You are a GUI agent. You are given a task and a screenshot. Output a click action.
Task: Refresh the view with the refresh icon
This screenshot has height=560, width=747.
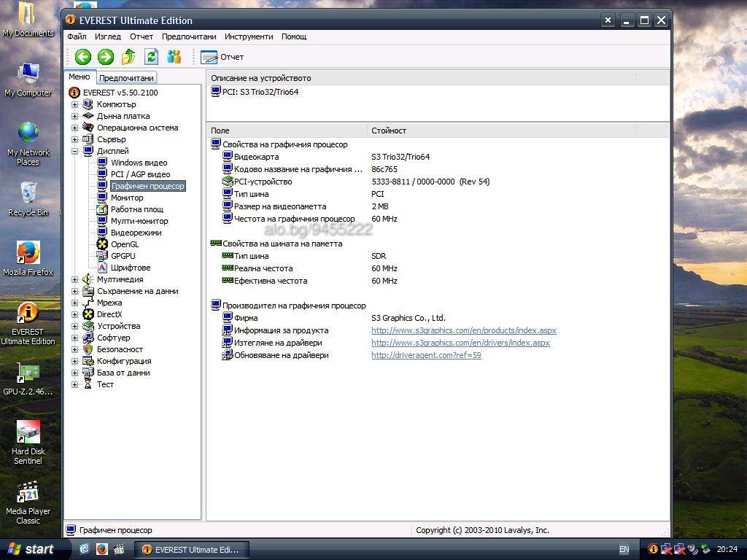pos(152,57)
